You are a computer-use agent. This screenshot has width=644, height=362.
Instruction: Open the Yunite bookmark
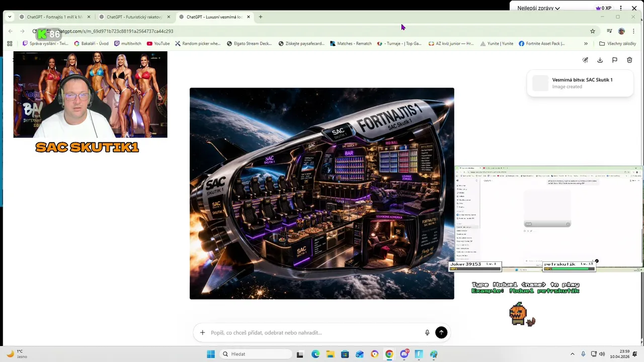click(497, 44)
